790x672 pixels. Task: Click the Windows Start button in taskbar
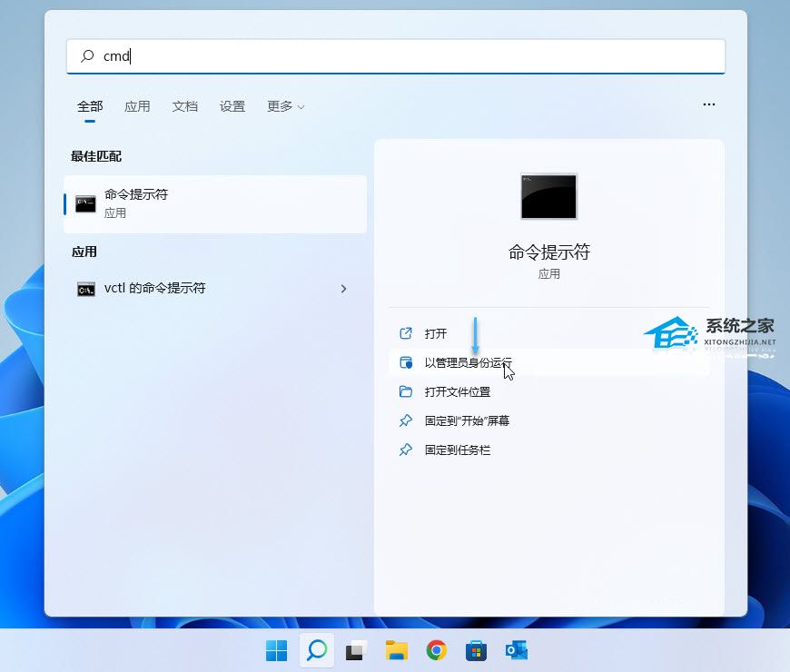[x=276, y=650]
